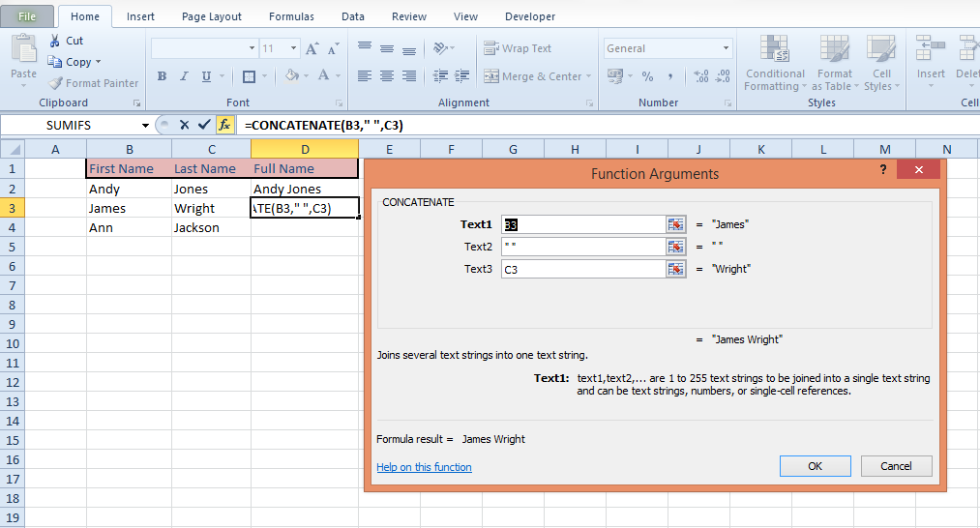Apply the Font Color letter A
Image resolution: width=980 pixels, height=528 pixels.
[323, 75]
